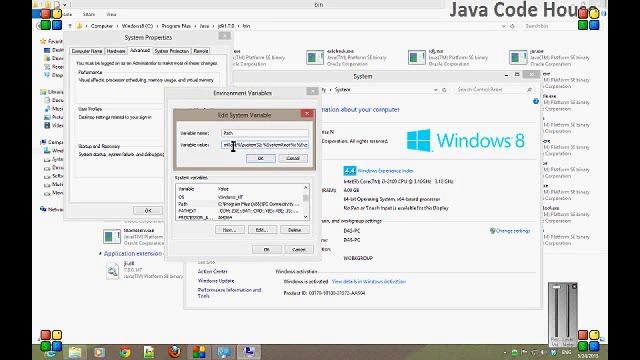
Task: Open Firefox from taskbar
Action: 174,352
